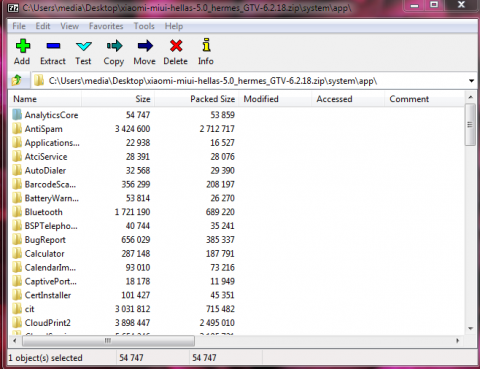Click the blue Extract minus icon
480x369 pixels.
coord(53,46)
